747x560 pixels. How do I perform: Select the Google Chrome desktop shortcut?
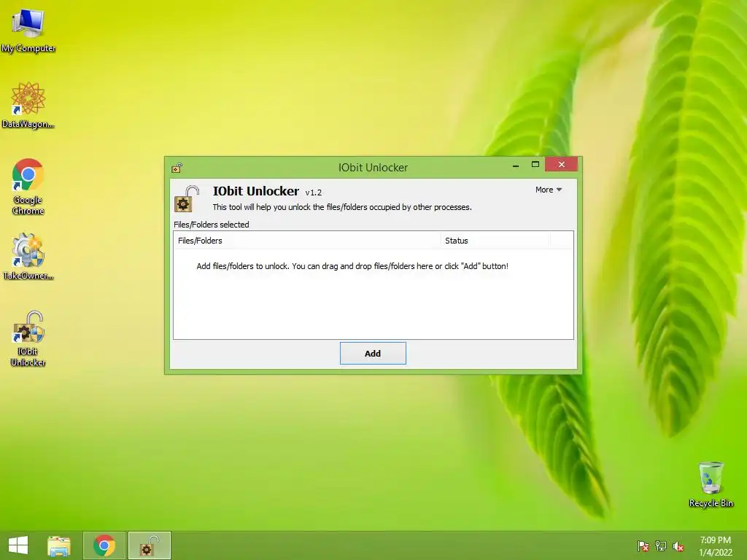tap(28, 186)
